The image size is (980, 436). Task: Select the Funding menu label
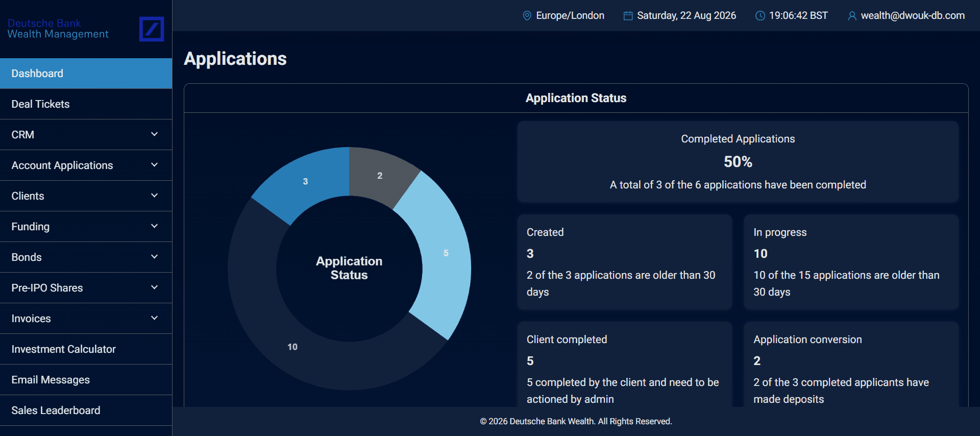point(31,227)
